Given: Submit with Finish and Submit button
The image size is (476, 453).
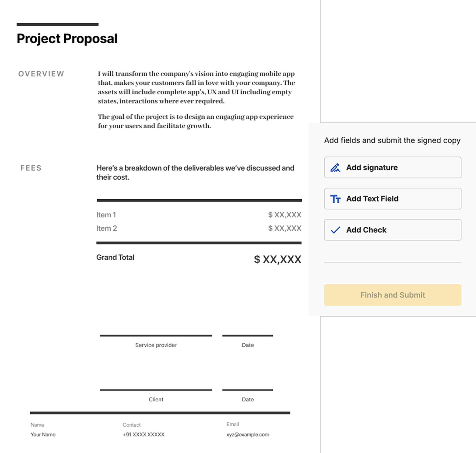Looking at the screenshot, I should click(392, 295).
